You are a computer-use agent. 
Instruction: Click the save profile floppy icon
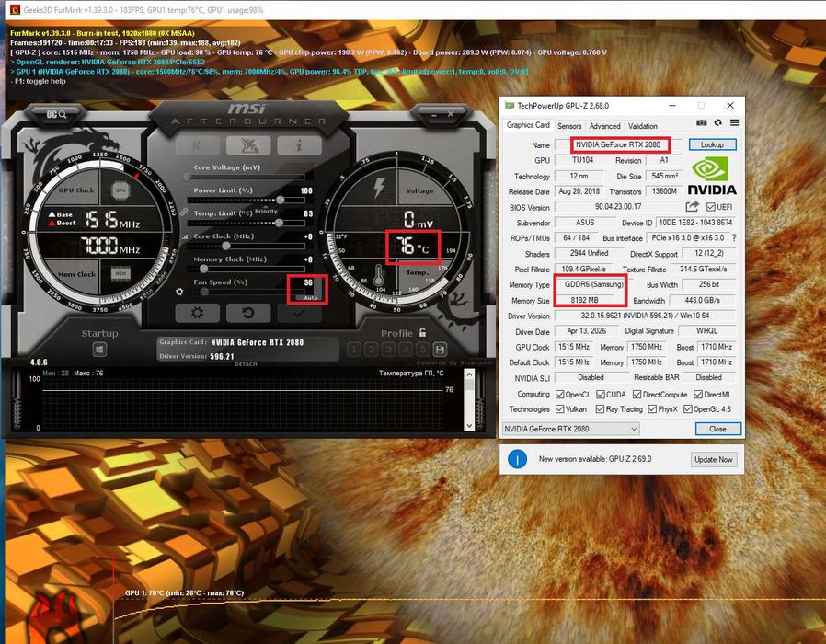(x=440, y=350)
